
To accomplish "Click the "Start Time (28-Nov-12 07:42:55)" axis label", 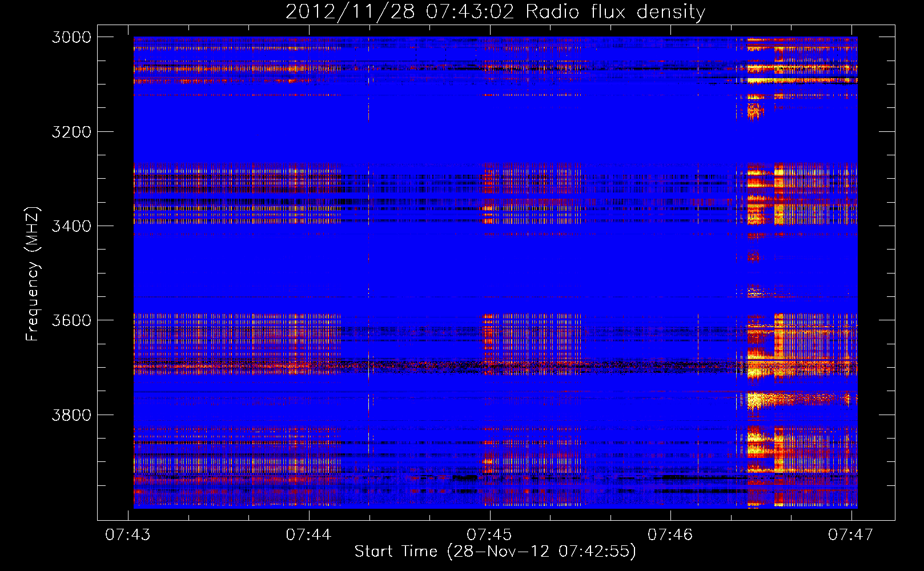I will pos(495,552).
